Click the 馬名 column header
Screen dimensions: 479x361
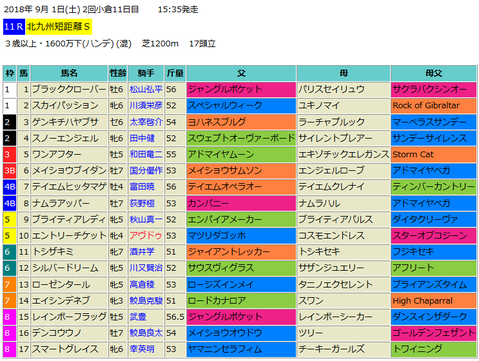(x=69, y=73)
